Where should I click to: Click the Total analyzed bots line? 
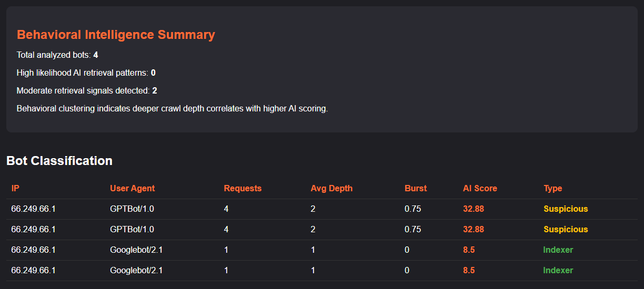57,55
